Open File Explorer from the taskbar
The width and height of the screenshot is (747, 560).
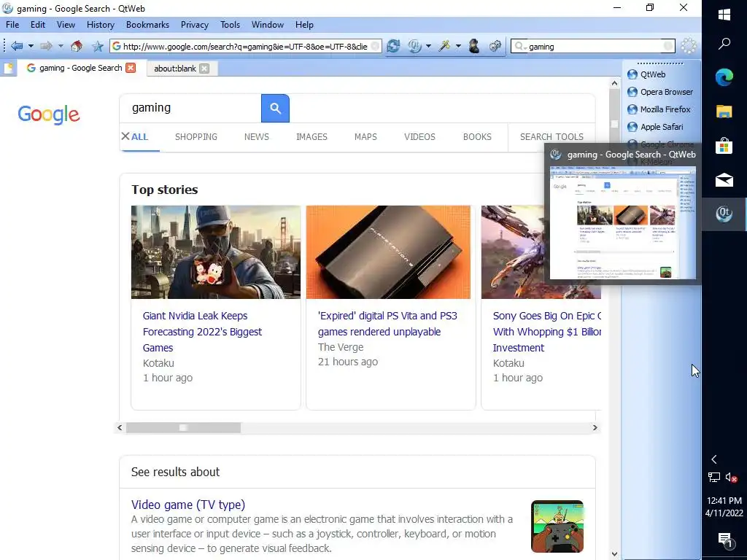point(724,112)
